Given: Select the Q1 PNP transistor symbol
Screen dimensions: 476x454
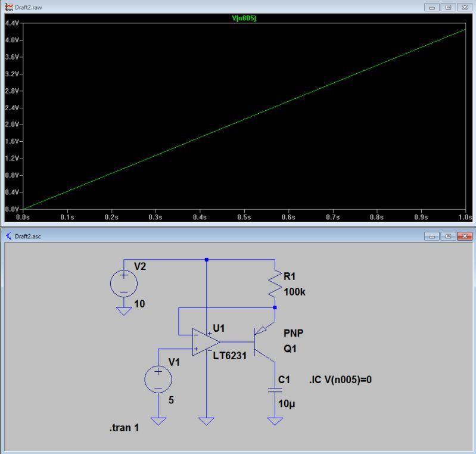Looking at the screenshot, I should click(x=265, y=342).
